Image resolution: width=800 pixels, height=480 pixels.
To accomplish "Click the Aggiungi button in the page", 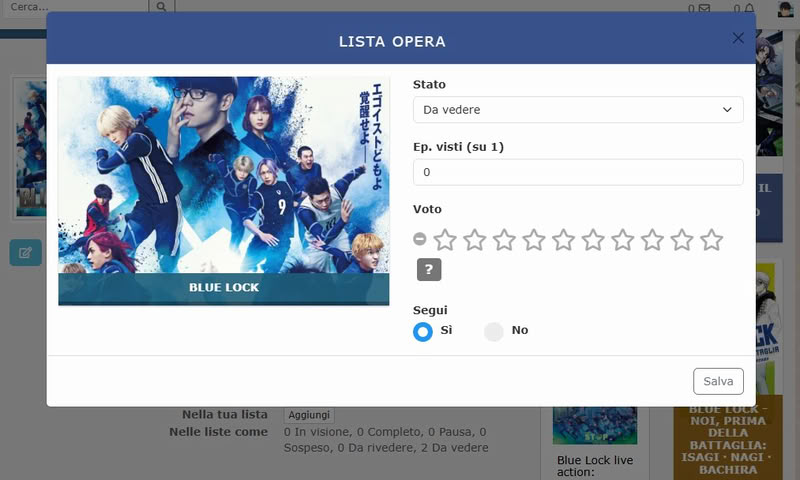I will click(x=309, y=415).
